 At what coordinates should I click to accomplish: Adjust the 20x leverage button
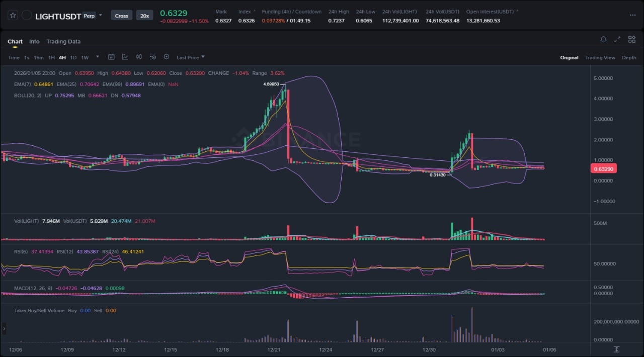[x=144, y=16]
